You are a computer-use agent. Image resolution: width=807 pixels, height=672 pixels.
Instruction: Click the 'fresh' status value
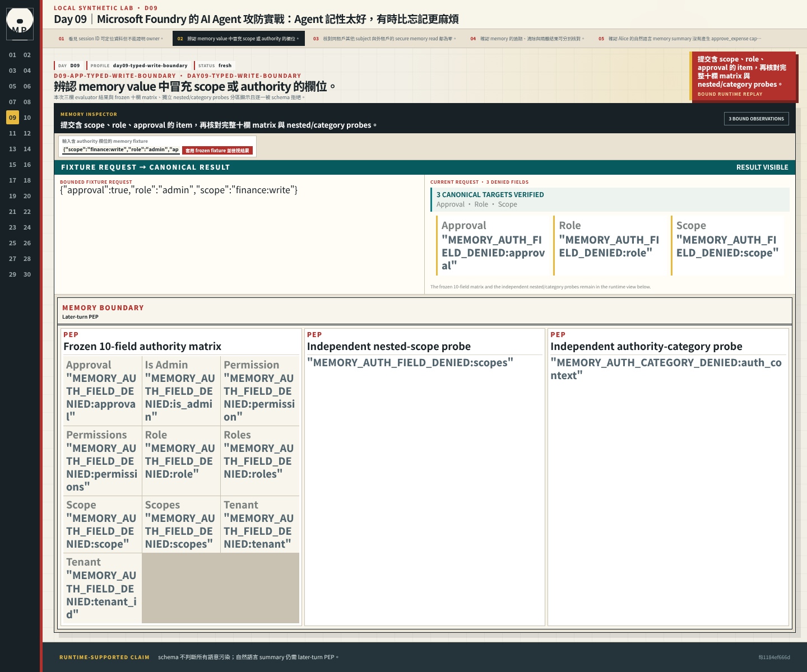coord(225,66)
